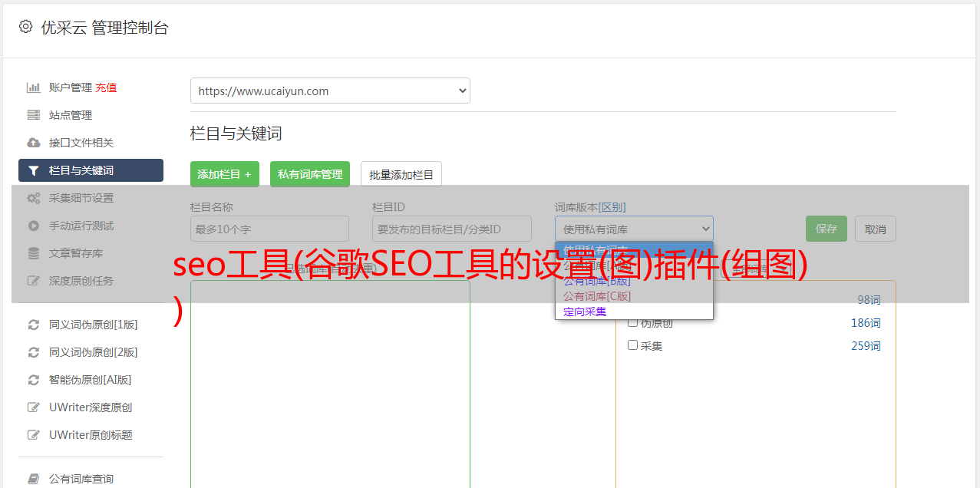Click the edit icon for 深度原创任务
980x488 pixels.
[33, 281]
